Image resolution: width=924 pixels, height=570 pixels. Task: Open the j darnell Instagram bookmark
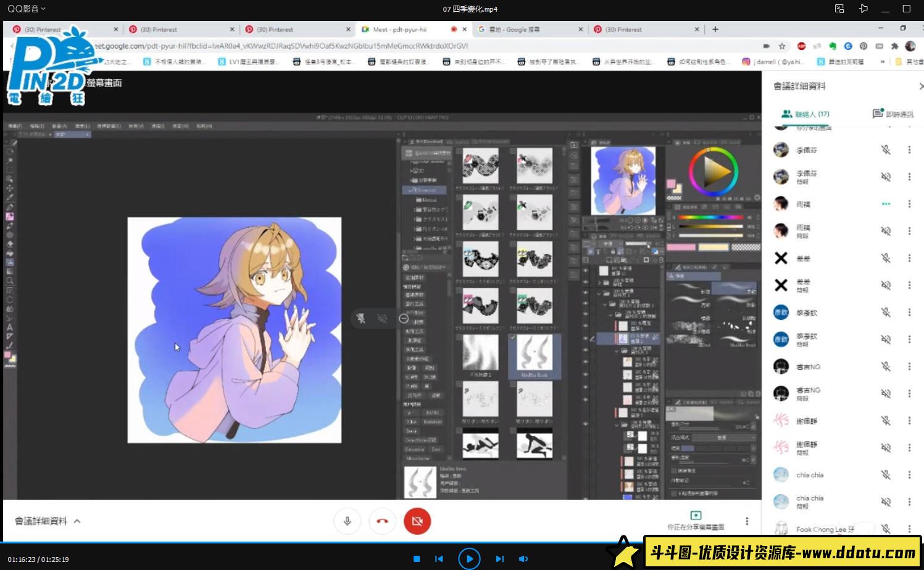pyautogui.click(x=773, y=62)
